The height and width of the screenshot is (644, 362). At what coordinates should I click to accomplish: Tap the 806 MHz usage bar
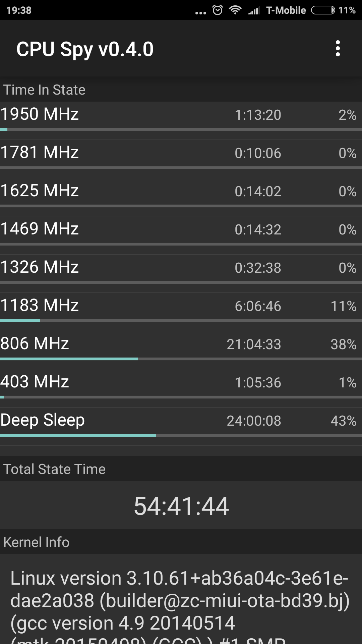[181, 359]
